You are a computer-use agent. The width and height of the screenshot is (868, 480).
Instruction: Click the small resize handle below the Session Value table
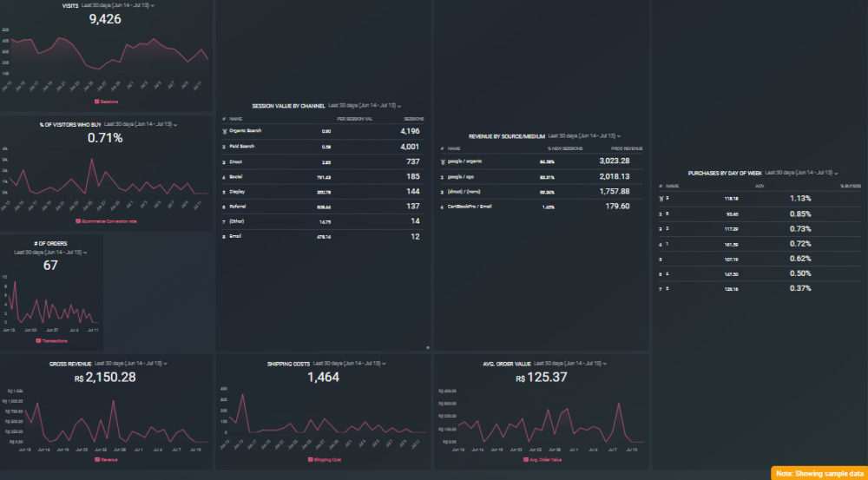pyautogui.click(x=428, y=347)
